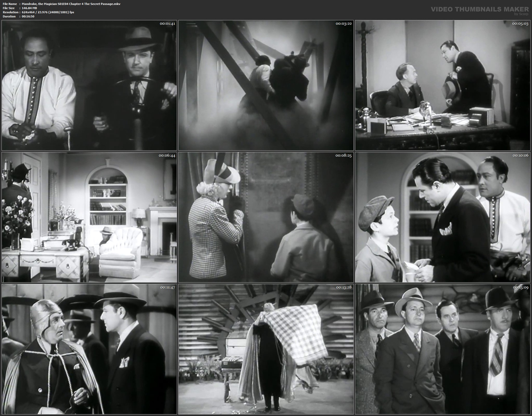Image resolution: width=532 pixels, height=416 pixels.
Task: Click the Duration 00:16:50 text
Action: pos(18,16)
